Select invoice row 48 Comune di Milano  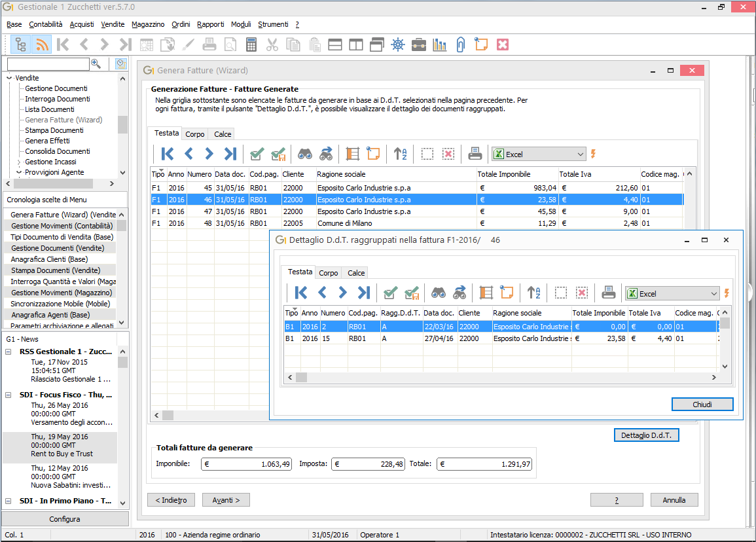pos(417,223)
